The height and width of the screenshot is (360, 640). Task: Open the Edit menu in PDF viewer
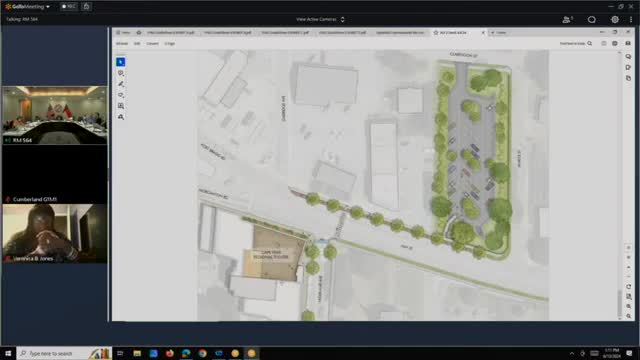pos(137,43)
